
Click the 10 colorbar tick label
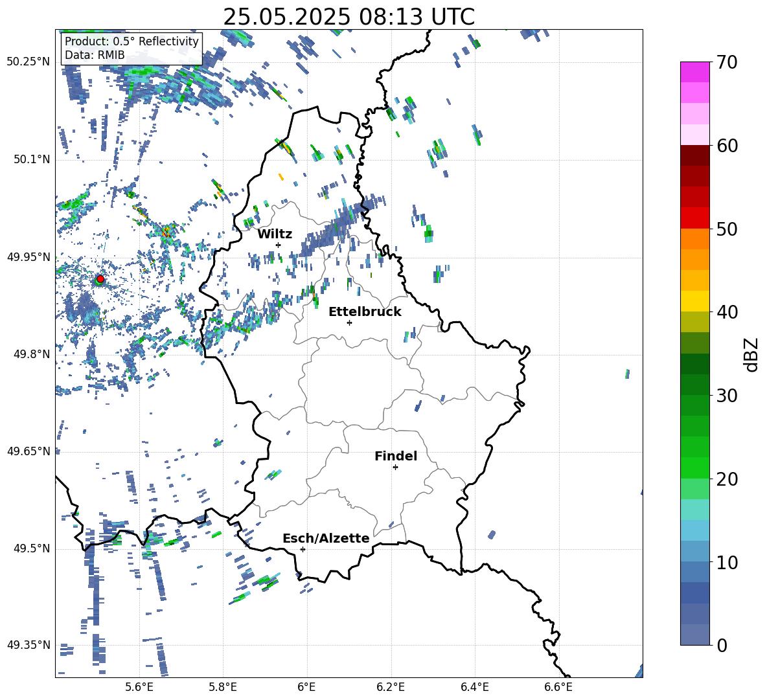tap(727, 562)
